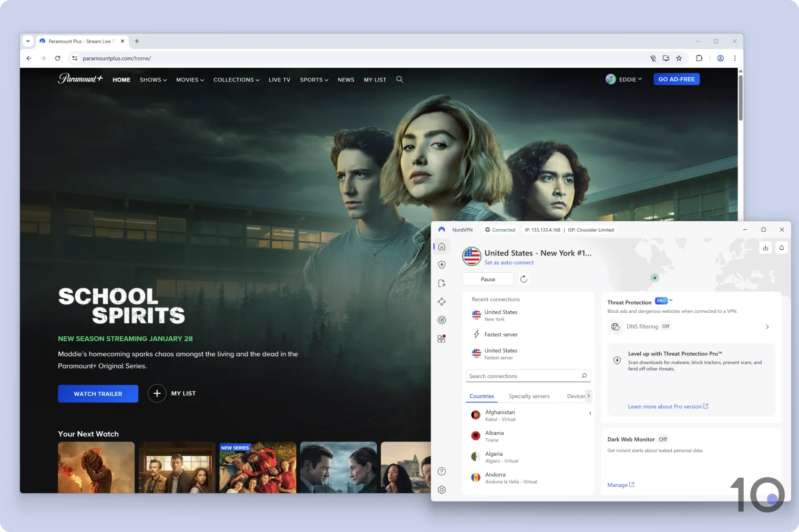Open the LIVE TV menu item
The image size is (799, 532).
tap(279, 79)
